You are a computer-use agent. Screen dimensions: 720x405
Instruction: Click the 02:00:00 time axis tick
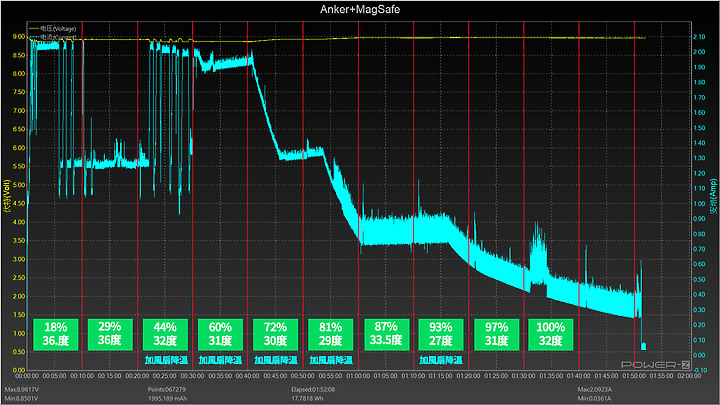(689, 376)
